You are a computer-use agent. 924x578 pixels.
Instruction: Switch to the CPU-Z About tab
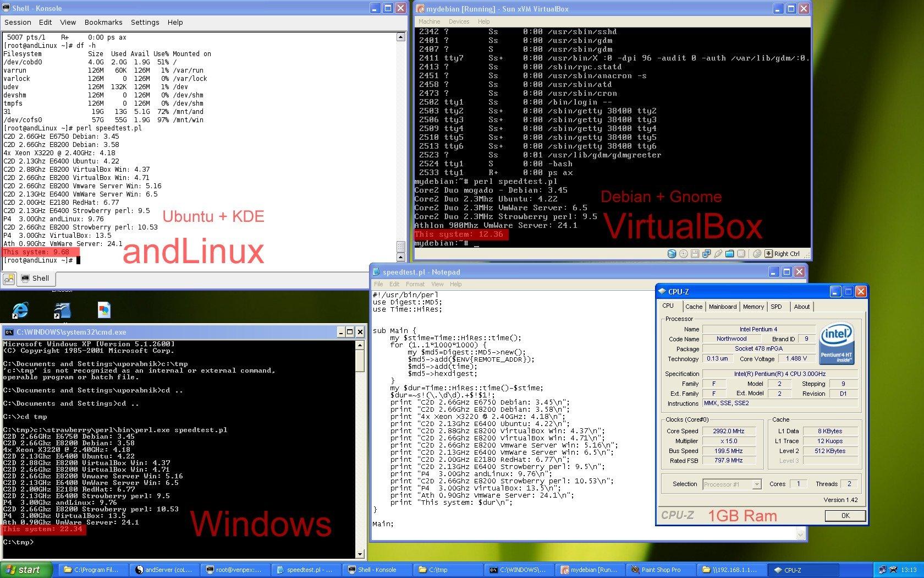click(x=801, y=307)
